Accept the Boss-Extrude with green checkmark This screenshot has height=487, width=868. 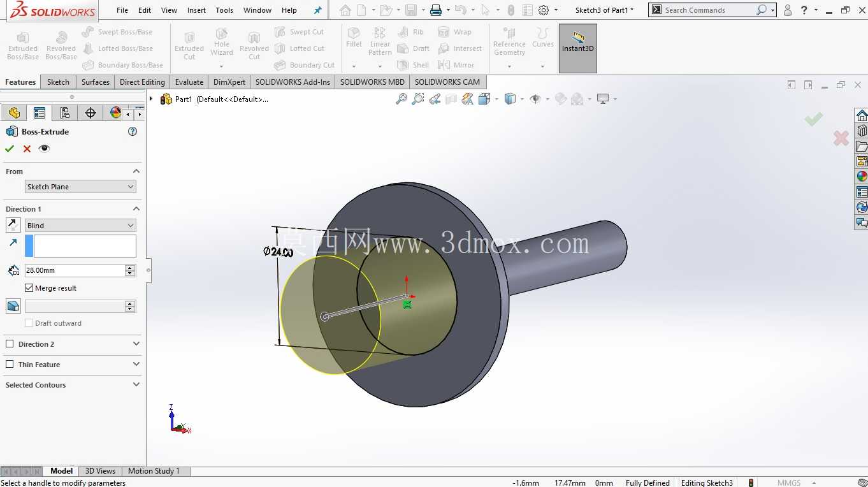click(x=10, y=149)
